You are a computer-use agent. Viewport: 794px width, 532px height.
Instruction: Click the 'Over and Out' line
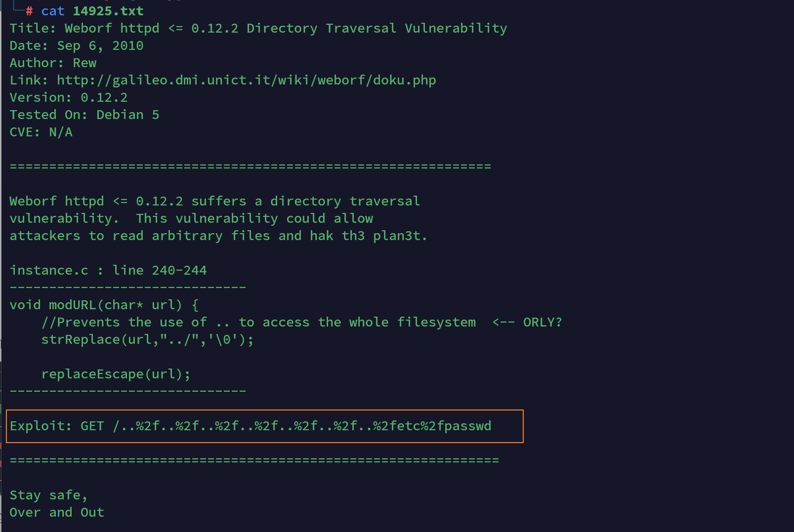[x=57, y=512]
